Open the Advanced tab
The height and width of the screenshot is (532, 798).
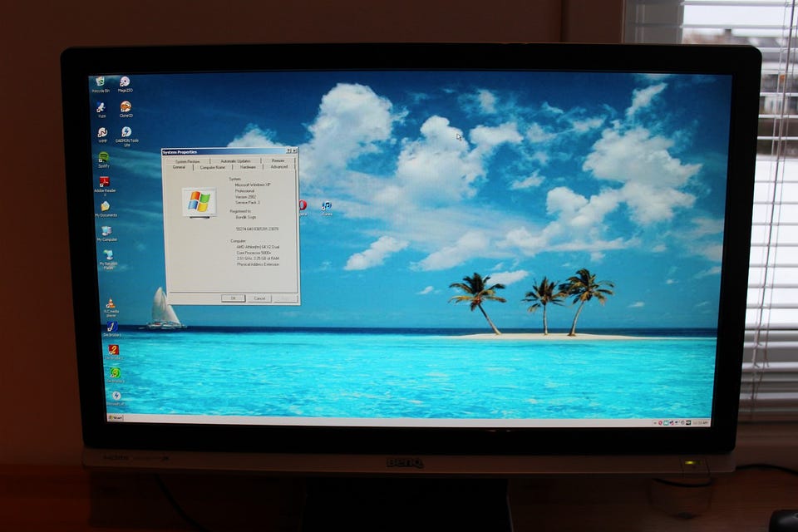coord(279,166)
